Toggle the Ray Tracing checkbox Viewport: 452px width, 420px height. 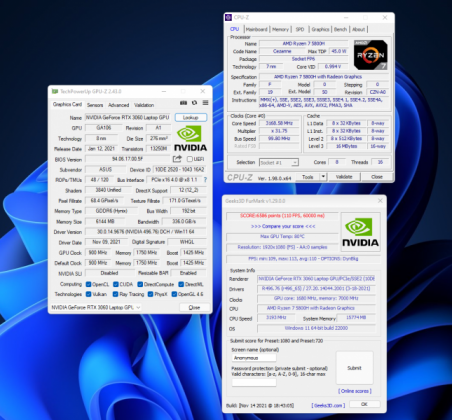pos(115,294)
